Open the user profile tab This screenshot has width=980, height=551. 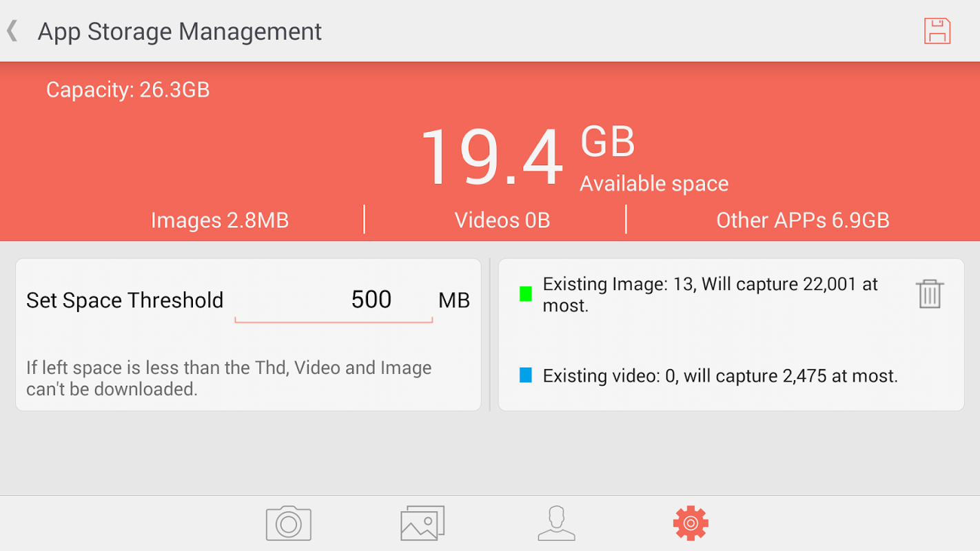(556, 523)
